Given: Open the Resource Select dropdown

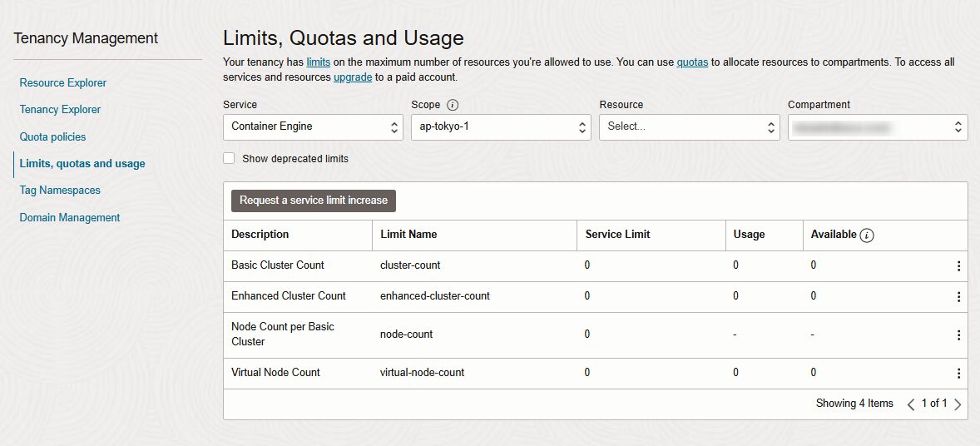Looking at the screenshot, I should tap(690, 127).
